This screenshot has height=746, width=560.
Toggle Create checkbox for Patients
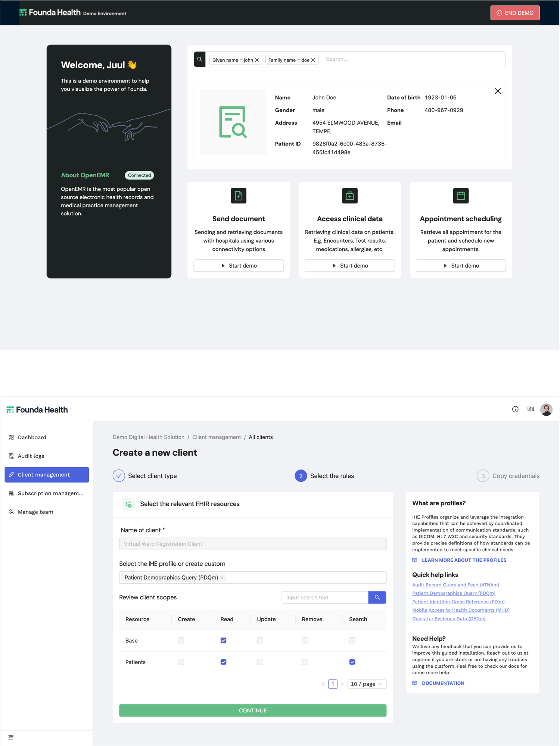(x=181, y=662)
